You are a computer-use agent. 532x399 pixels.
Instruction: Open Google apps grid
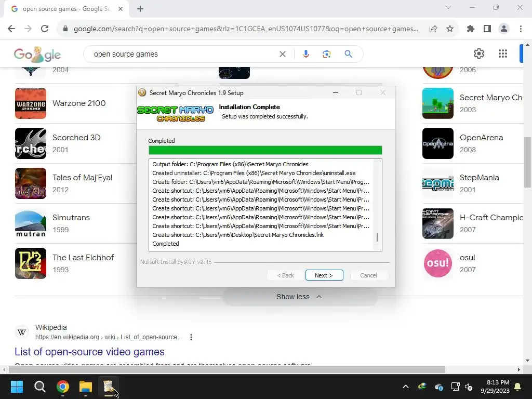pos(503,54)
